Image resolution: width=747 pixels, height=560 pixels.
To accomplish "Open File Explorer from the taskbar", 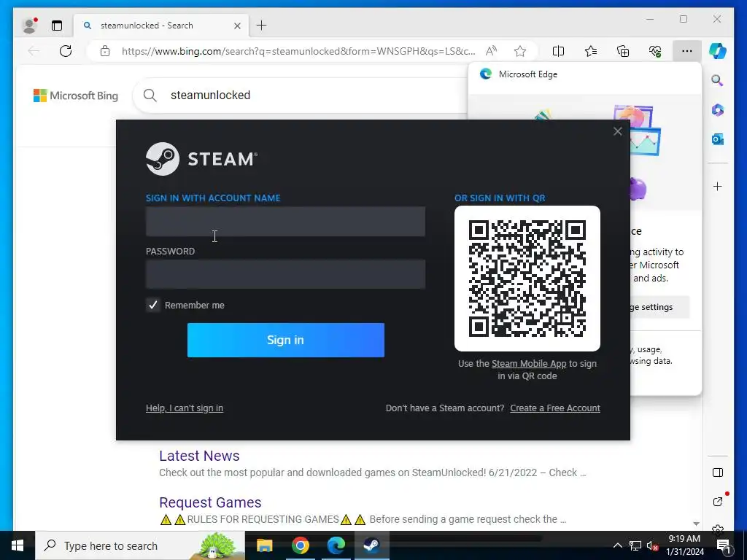I will coord(264,545).
